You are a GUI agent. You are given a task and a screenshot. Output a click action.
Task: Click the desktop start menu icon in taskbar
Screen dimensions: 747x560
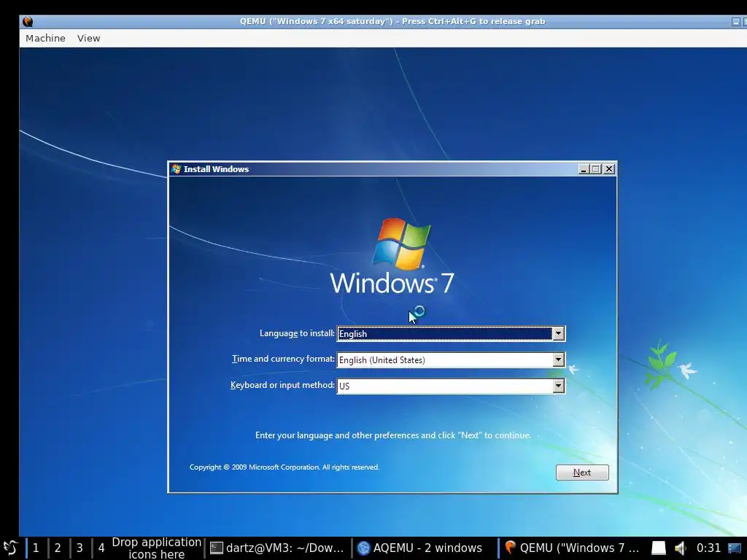point(10,548)
